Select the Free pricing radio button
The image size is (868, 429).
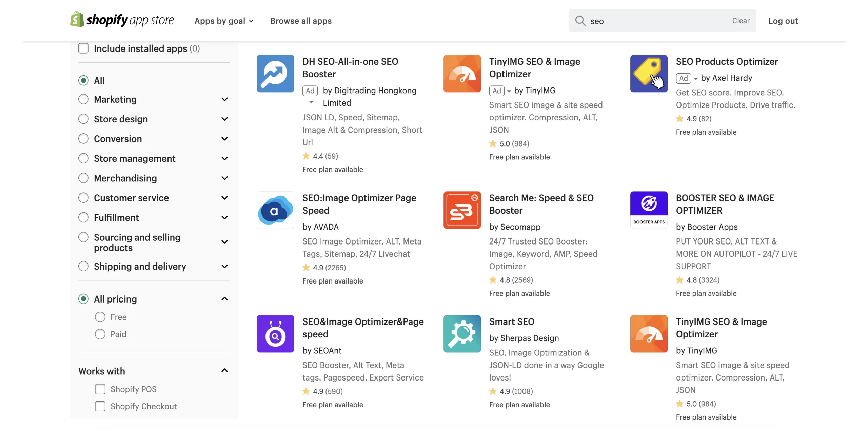pyautogui.click(x=100, y=317)
